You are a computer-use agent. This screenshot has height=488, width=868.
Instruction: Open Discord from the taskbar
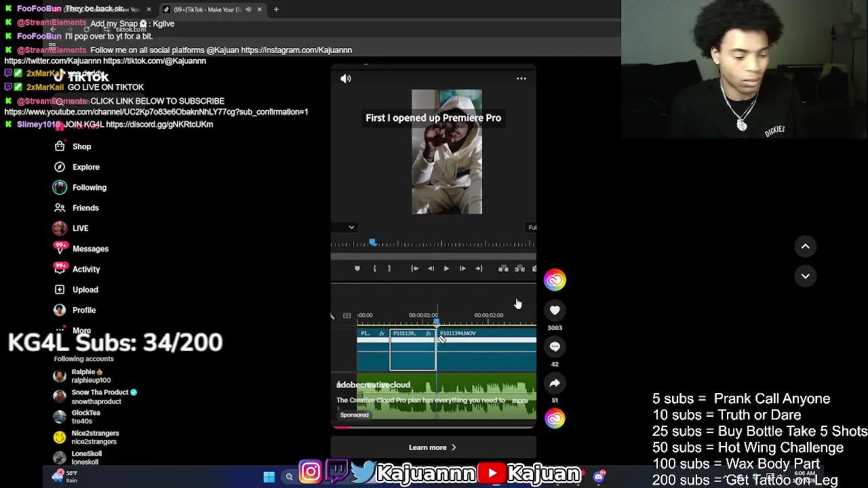point(598,476)
